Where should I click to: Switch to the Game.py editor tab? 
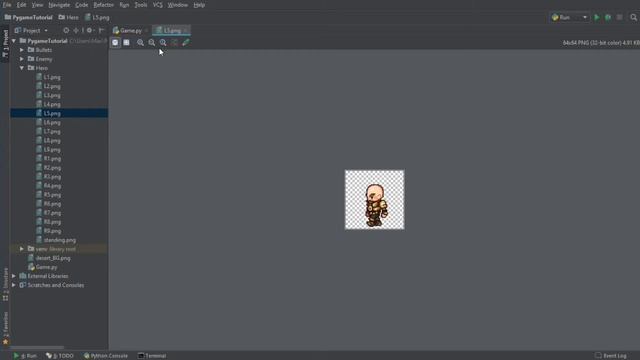131,31
